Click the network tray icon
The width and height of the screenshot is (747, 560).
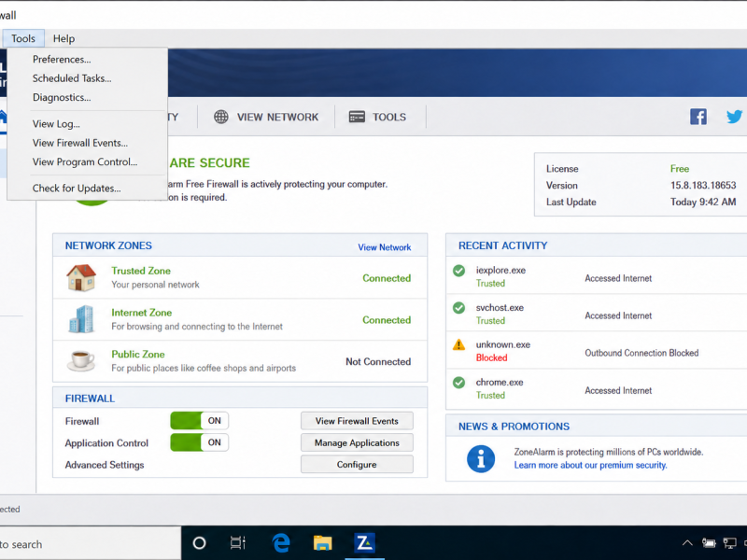pyautogui.click(x=729, y=543)
